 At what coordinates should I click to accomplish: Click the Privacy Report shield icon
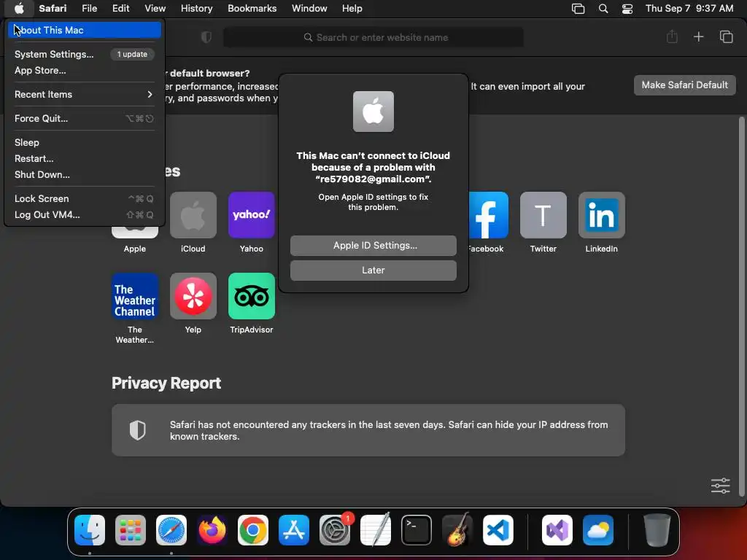pyautogui.click(x=138, y=430)
